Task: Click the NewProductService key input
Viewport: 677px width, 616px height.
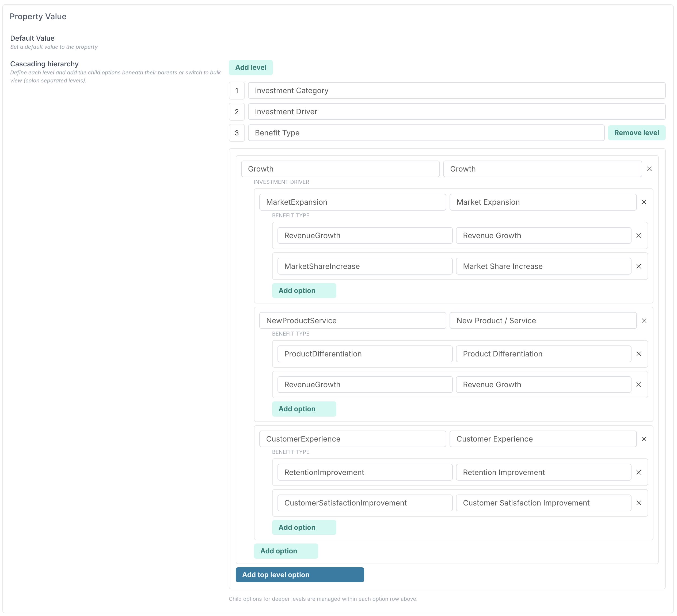Action: point(352,320)
